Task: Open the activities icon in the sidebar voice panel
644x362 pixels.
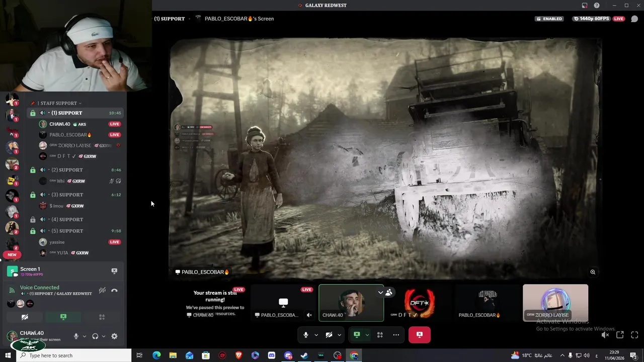Action: click(x=102, y=317)
